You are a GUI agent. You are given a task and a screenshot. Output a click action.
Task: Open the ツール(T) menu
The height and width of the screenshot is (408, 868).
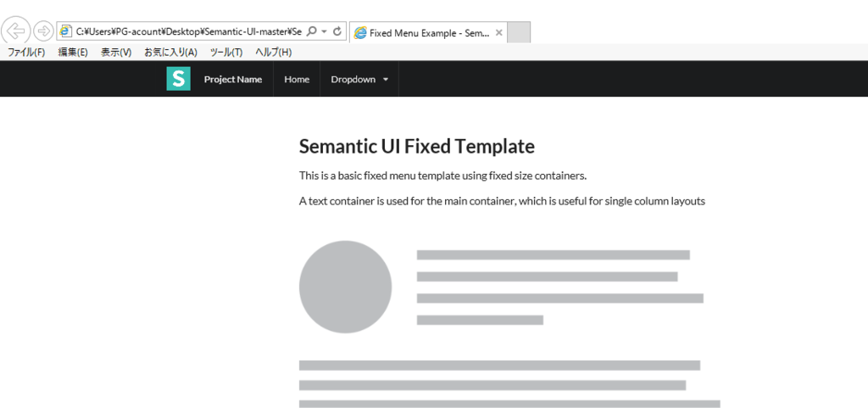[x=226, y=53]
